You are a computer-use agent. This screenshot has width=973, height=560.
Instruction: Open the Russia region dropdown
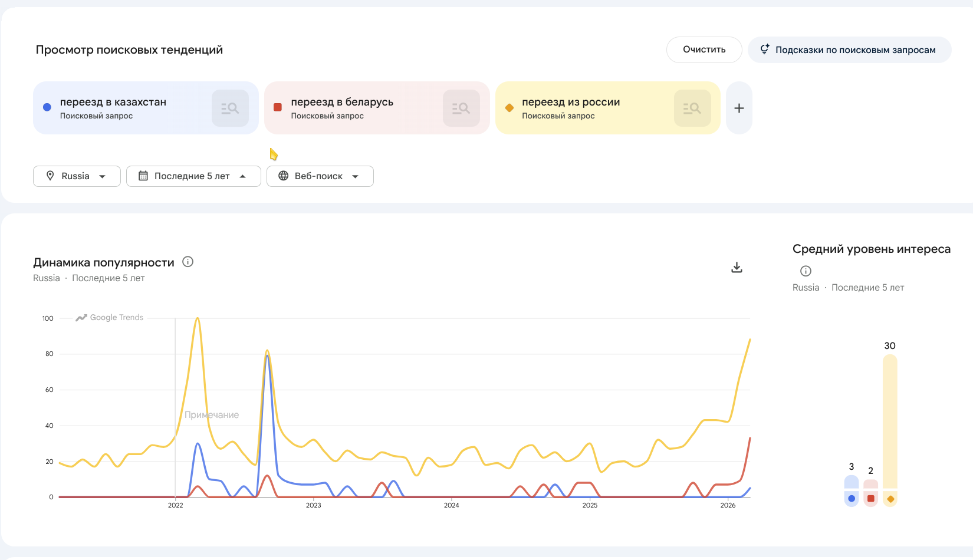(x=77, y=176)
